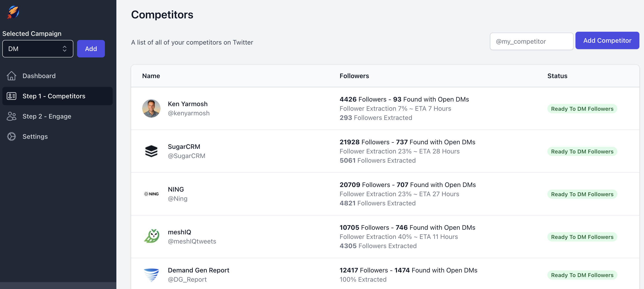Image resolution: width=644 pixels, height=289 pixels.
Task: Click the Engage people icon
Action: (11, 116)
